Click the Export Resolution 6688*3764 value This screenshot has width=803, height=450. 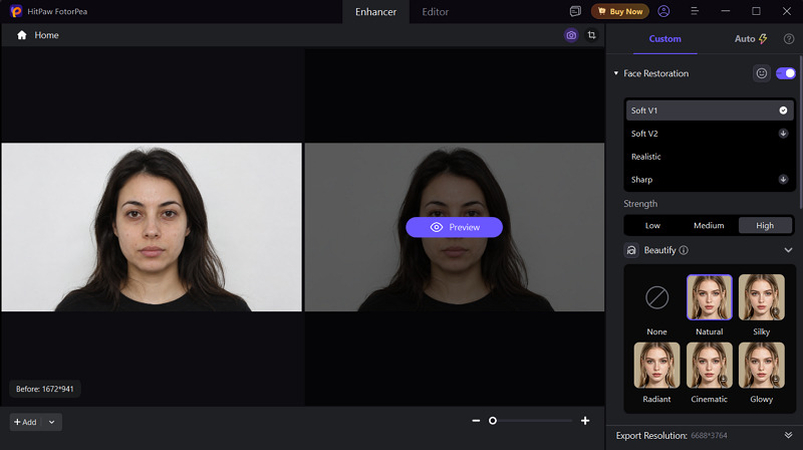[709, 436]
